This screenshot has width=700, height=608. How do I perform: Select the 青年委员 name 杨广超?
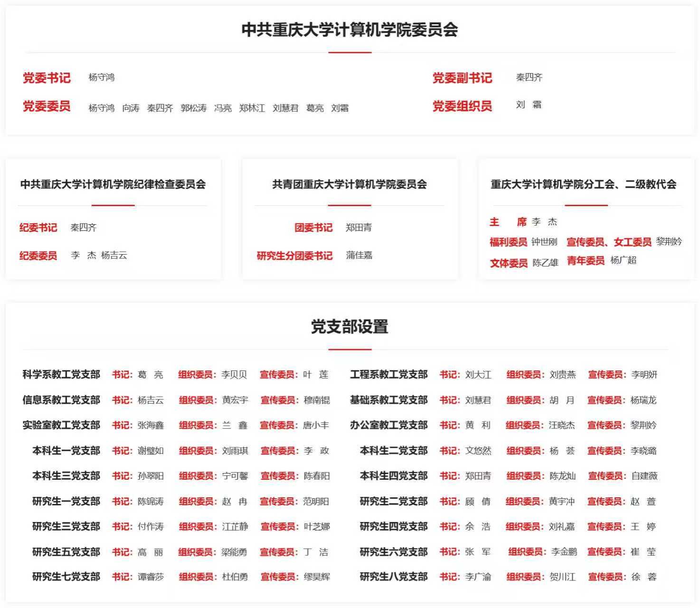tap(623, 260)
